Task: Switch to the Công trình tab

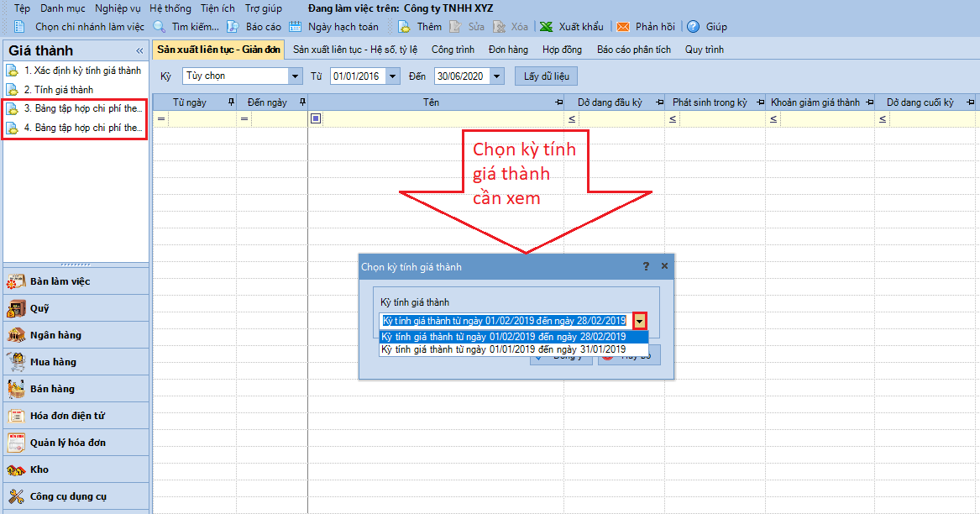Action: tap(453, 50)
